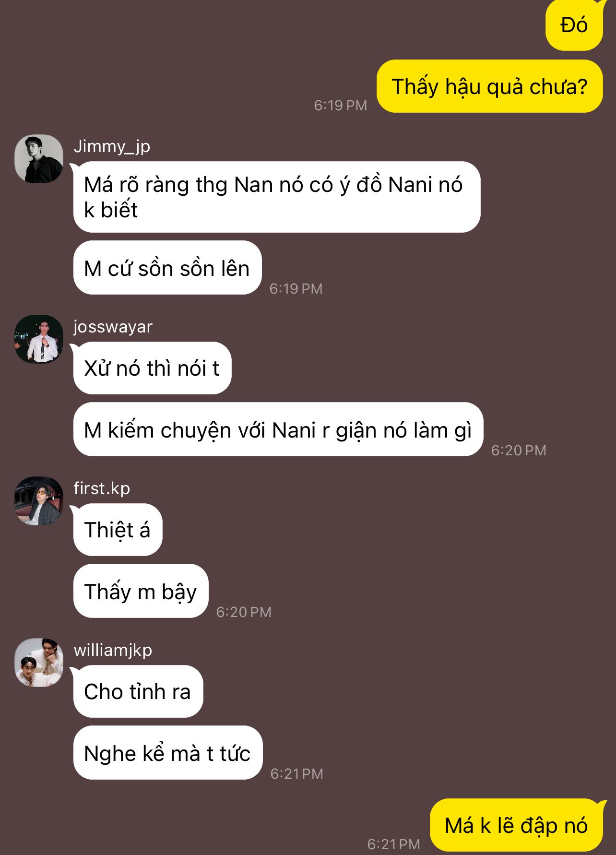View williamjkp's profile picture
The image size is (616, 855).
(39, 663)
